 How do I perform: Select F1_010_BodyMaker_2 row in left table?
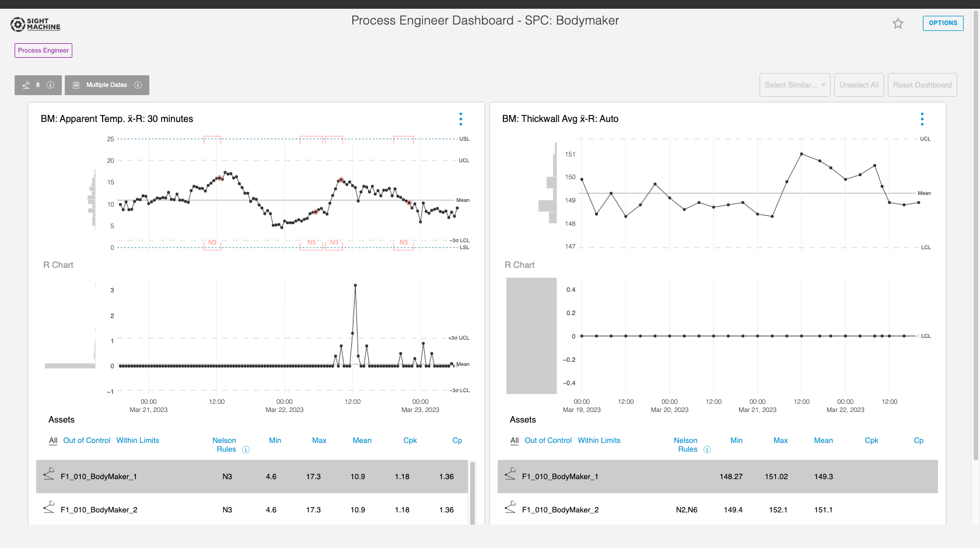252,510
